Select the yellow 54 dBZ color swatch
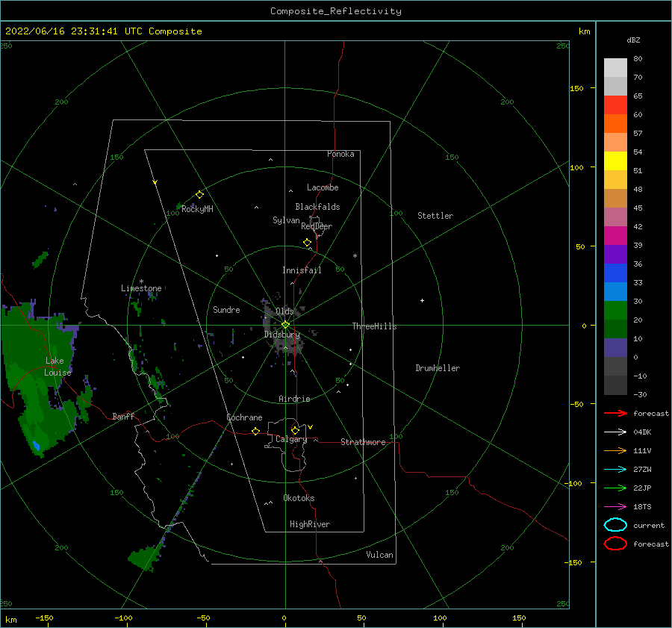The image size is (672, 628). coord(615,161)
